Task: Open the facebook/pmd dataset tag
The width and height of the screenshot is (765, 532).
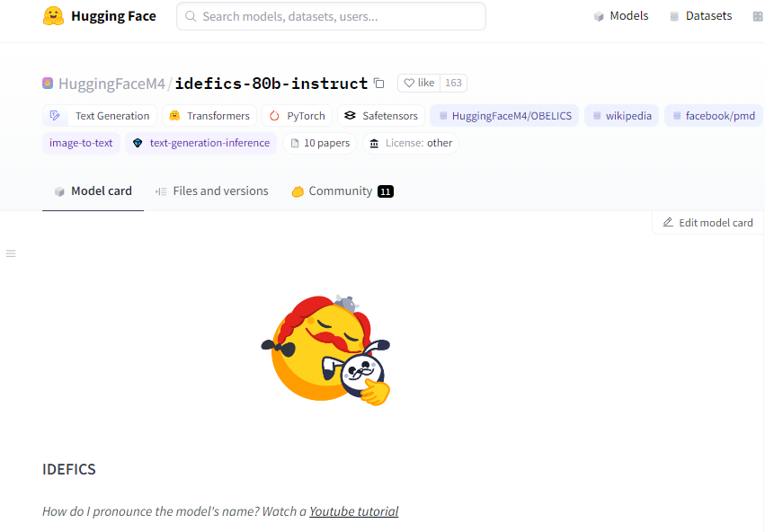Action: 713,116
